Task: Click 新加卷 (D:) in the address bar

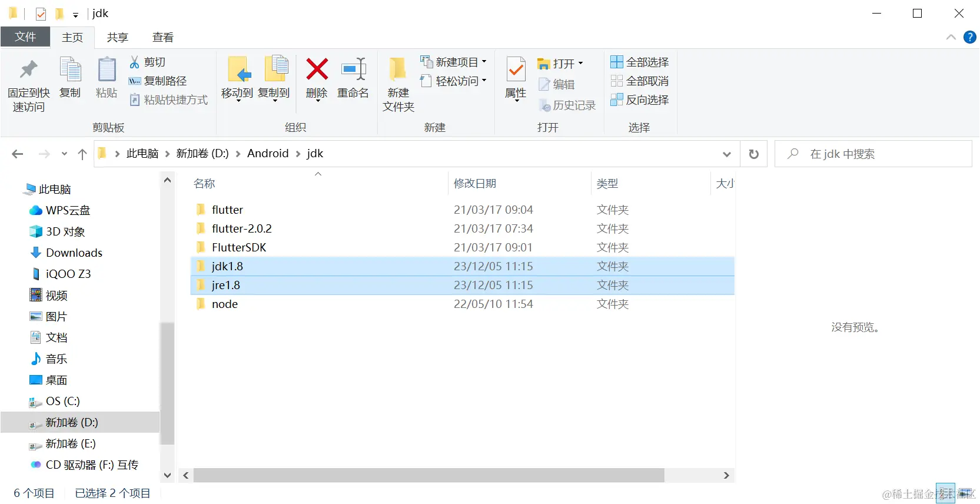Action: point(202,154)
